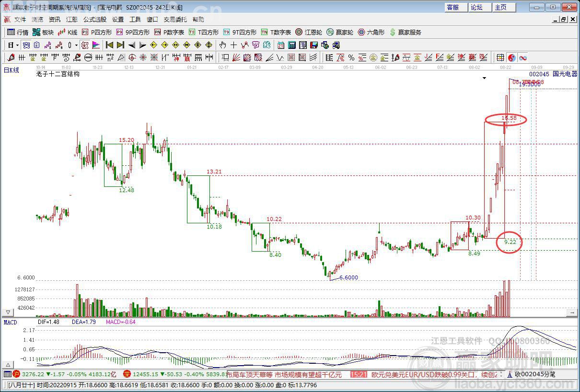
Task: Open the 浏览 menu
Action: 37,20
